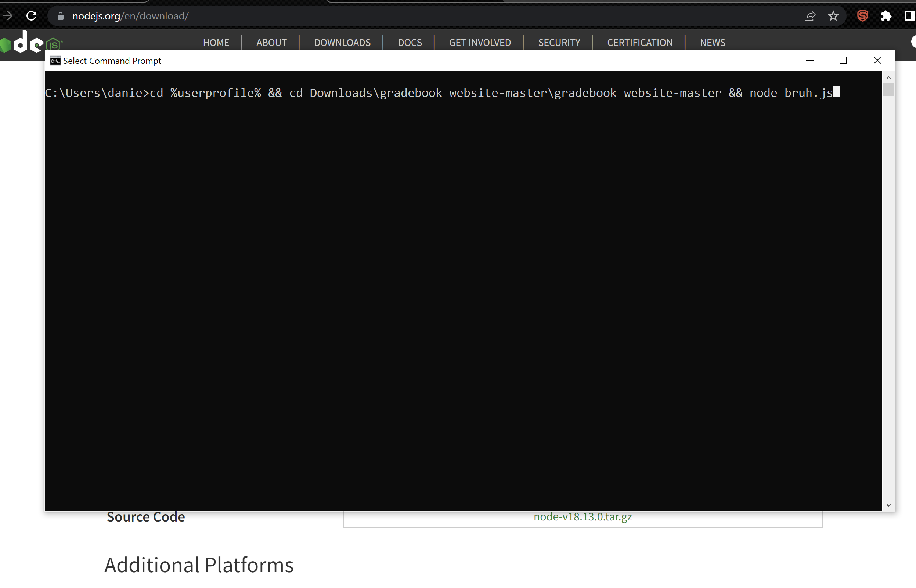Viewport: 916px width, 588px height.
Task: Click the browser reload icon
Action: (x=31, y=16)
